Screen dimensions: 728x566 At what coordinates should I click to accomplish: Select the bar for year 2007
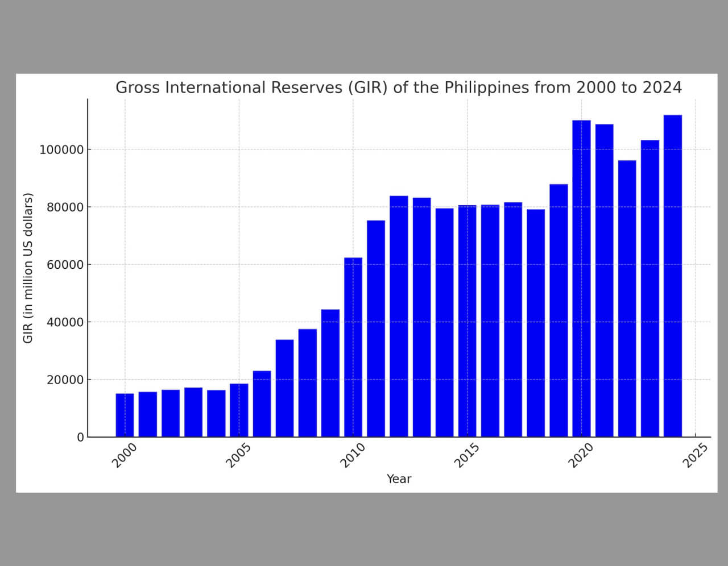285,388
